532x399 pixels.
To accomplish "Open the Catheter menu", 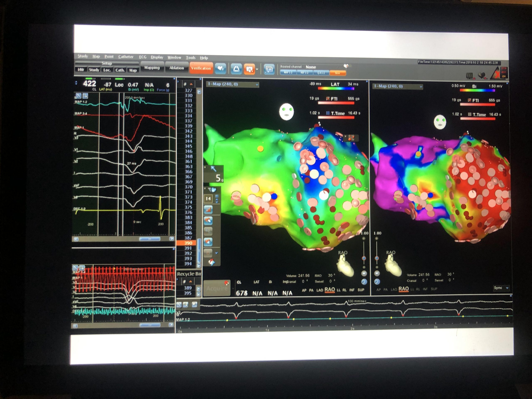I will coord(126,57).
